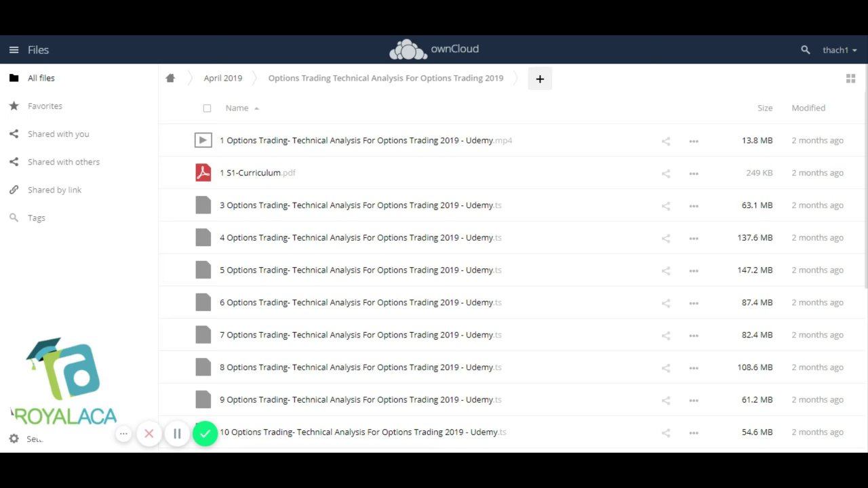Open 9 Options Trading Udemy.ts file

[361, 400]
